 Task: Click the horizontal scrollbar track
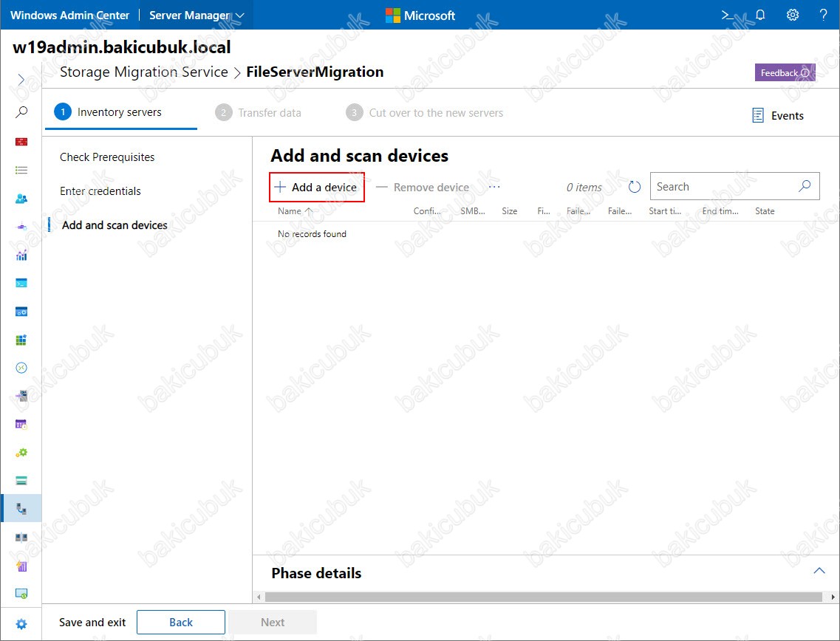point(544,597)
